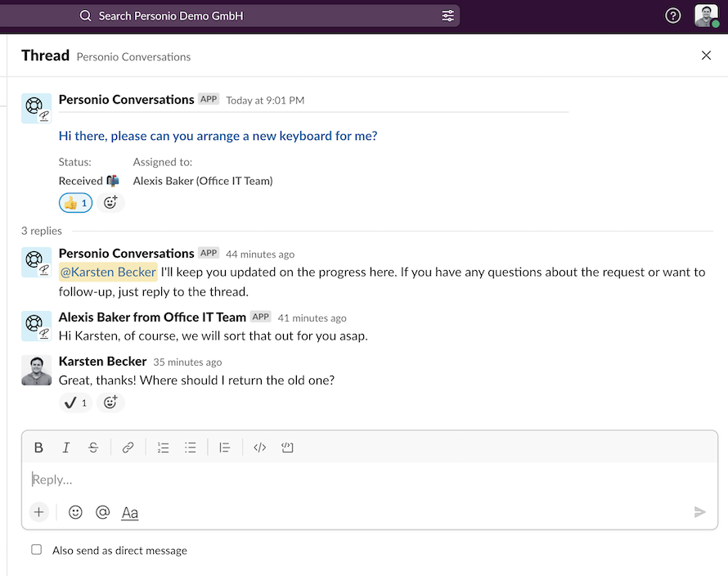This screenshot has height=576, width=728.
Task: Open the user profile avatar menu
Action: [706, 16]
